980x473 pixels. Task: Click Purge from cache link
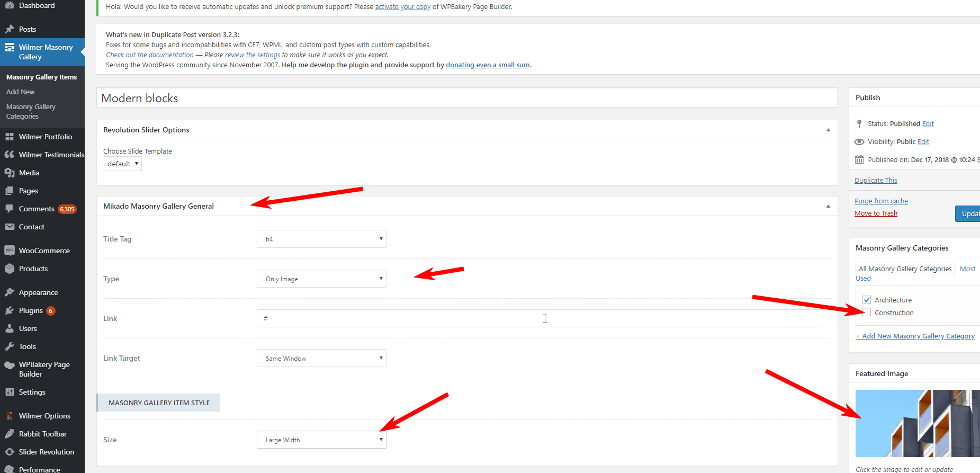tap(881, 201)
